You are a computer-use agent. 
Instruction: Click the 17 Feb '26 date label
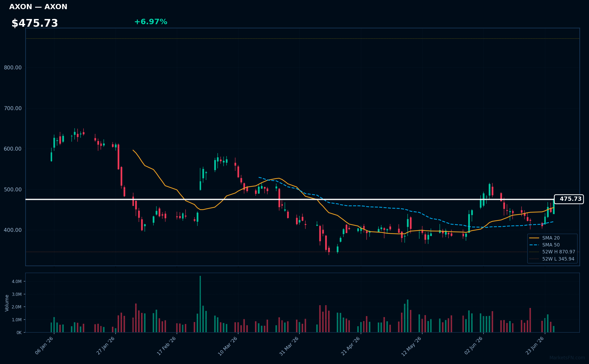click(x=167, y=346)
